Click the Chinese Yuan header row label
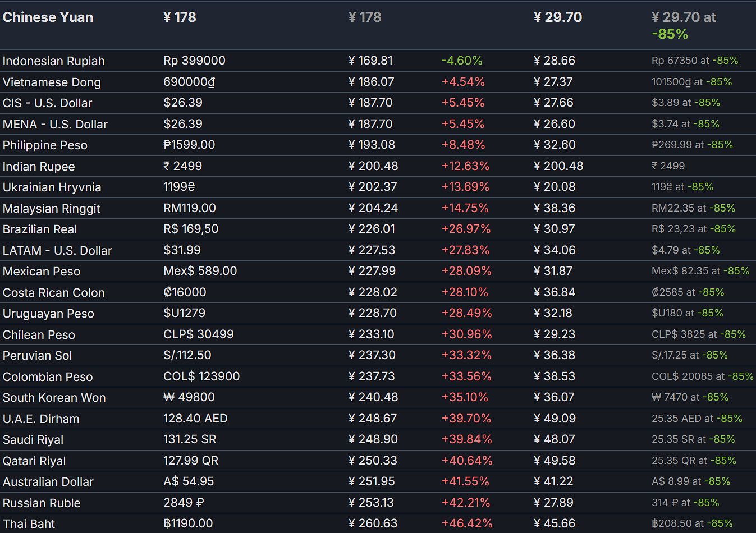Screen dimensions: 756x533 pos(48,17)
